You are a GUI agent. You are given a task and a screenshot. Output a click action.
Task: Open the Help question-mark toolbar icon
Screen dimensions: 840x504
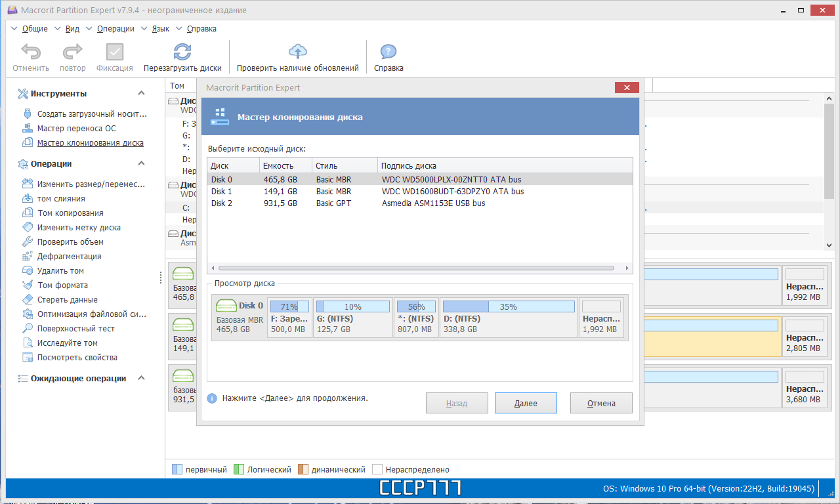tap(388, 52)
